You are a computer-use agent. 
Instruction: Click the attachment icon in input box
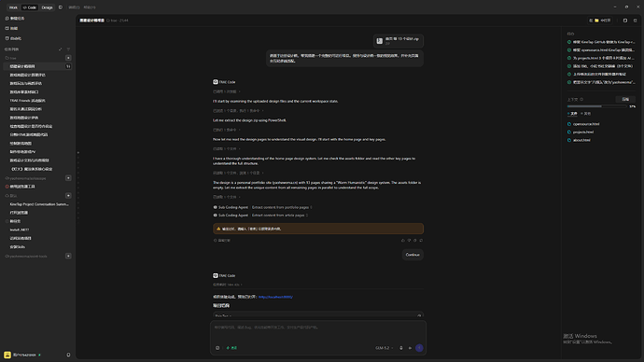tap(217, 348)
